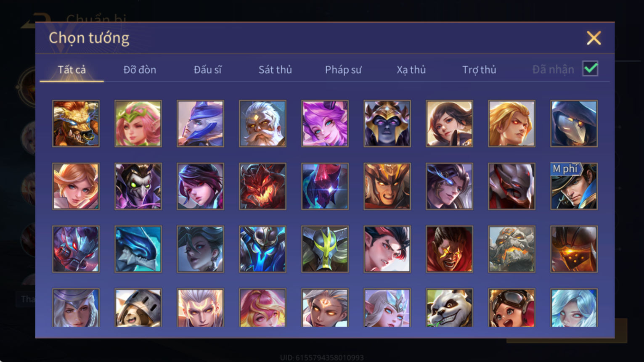Select the goggles-wearing pilot girl hero
644x362 pixels.
click(511, 308)
